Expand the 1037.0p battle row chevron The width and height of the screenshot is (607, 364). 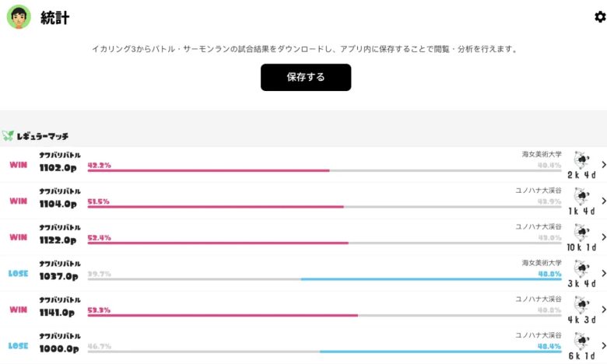coord(603,273)
